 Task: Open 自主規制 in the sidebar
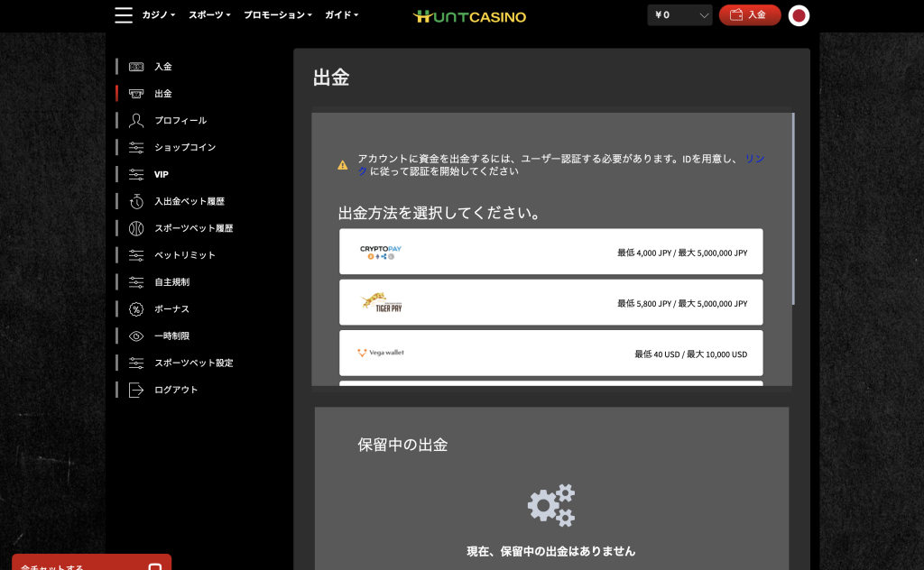[171, 282]
